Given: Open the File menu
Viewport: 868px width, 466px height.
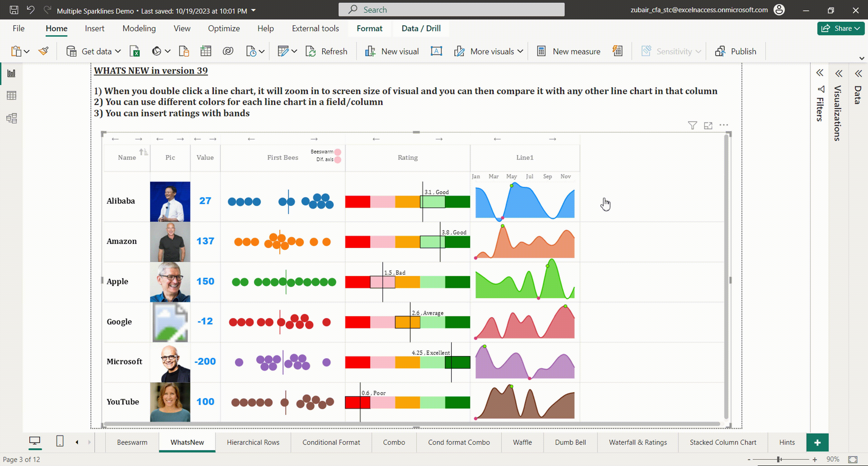Looking at the screenshot, I should (19, 28).
